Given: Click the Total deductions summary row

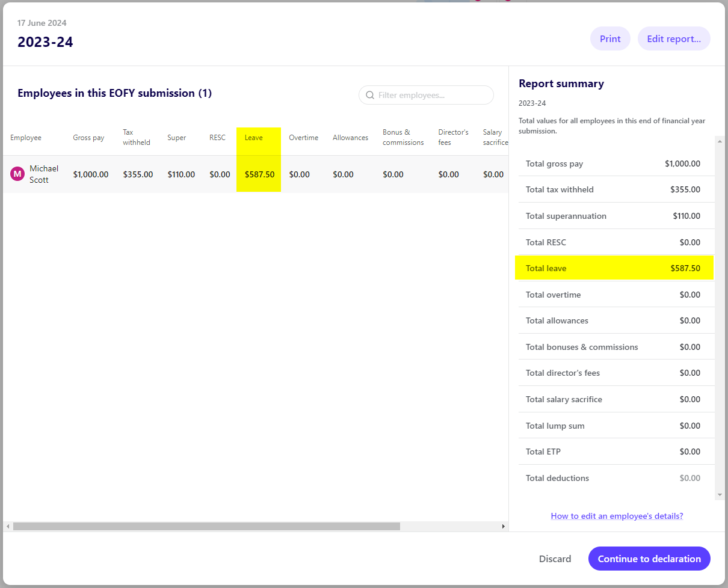Looking at the screenshot, I should tap(616, 478).
